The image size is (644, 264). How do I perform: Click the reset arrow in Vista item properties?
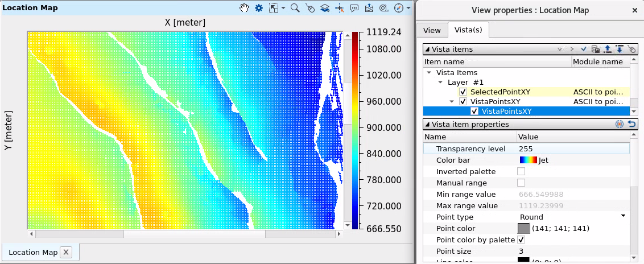coord(631,124)
